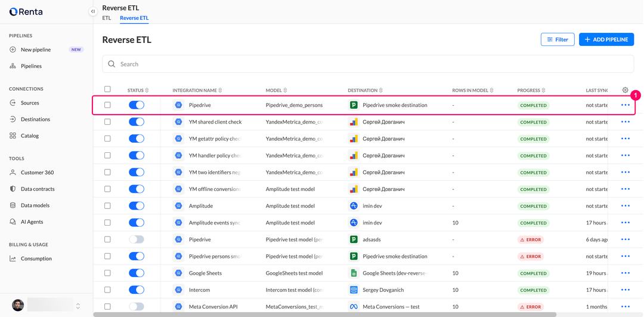
Task: Open more options for YM two identifiers row
Action: pyautogui.click(x=626, y=173)
